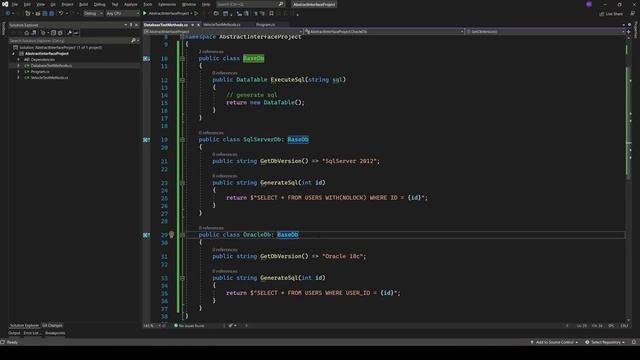
Task: Open the File menu
Action: 15,4
